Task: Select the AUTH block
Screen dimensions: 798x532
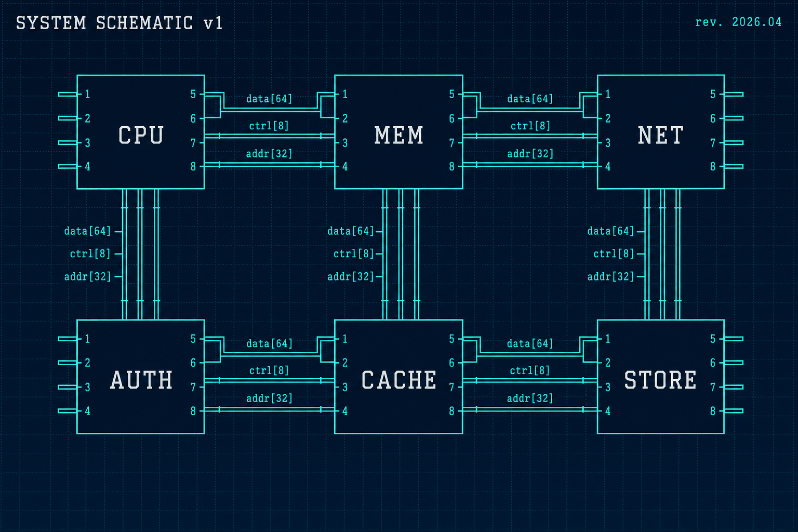Action: pos(140,377)
